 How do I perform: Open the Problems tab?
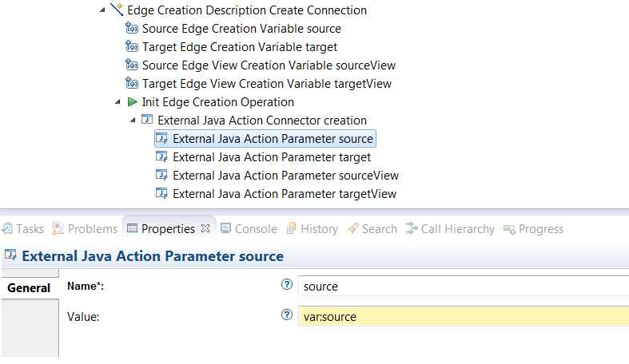click(85, 228)
